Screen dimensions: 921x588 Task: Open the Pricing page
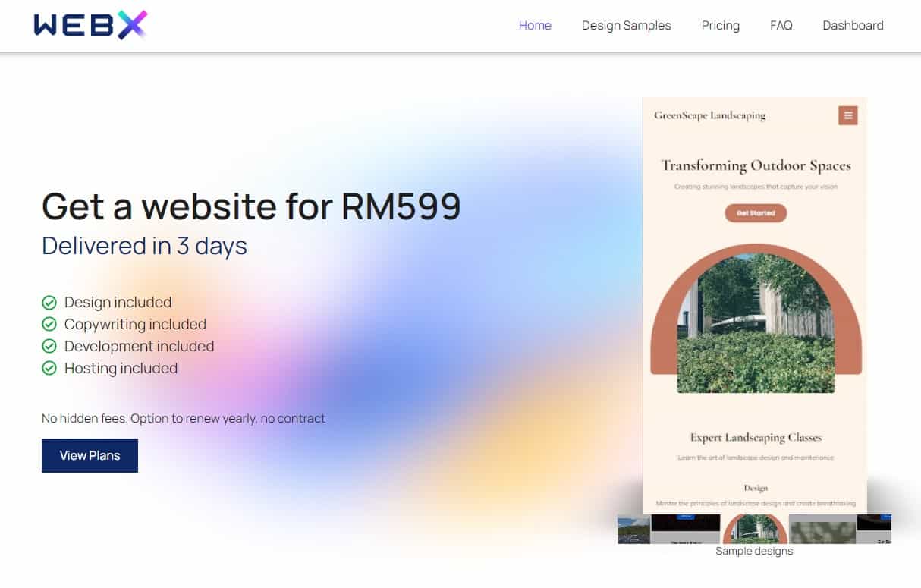coord(720,25)
